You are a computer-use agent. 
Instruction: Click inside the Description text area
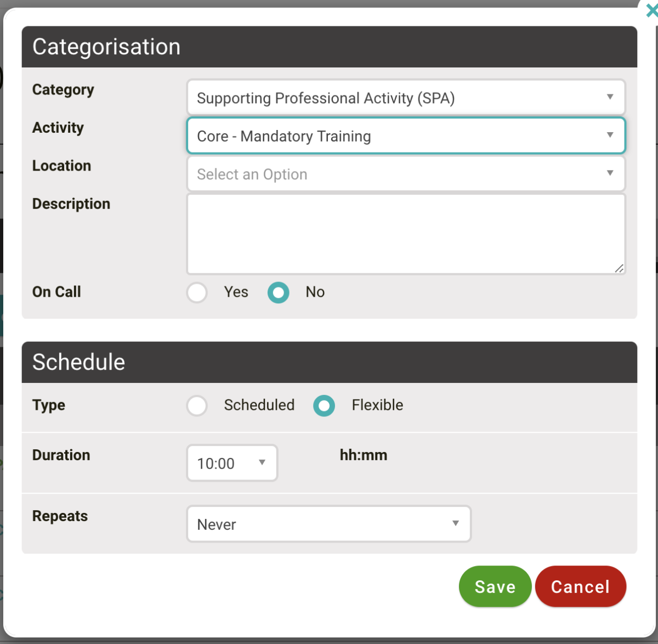406,233
